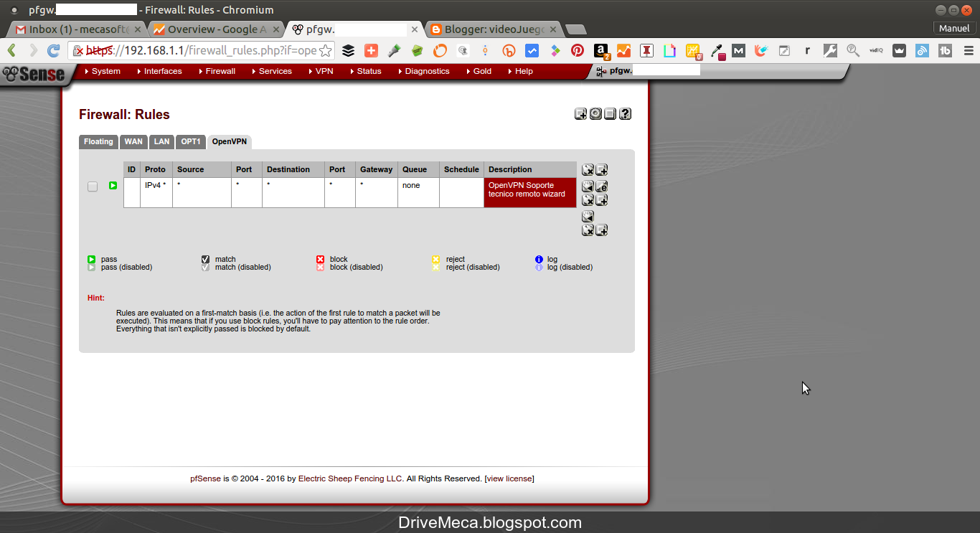This screenshot has width=980, height=533.
Task: Click the pfSense link in the footer
Action: [x=206, y=478]
